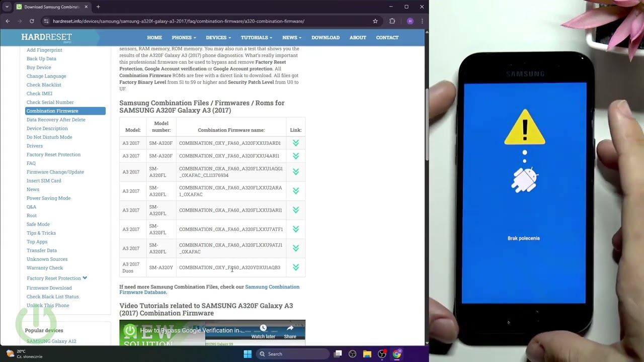Open File Explorer from taskbar

click(x=367, y=354)
